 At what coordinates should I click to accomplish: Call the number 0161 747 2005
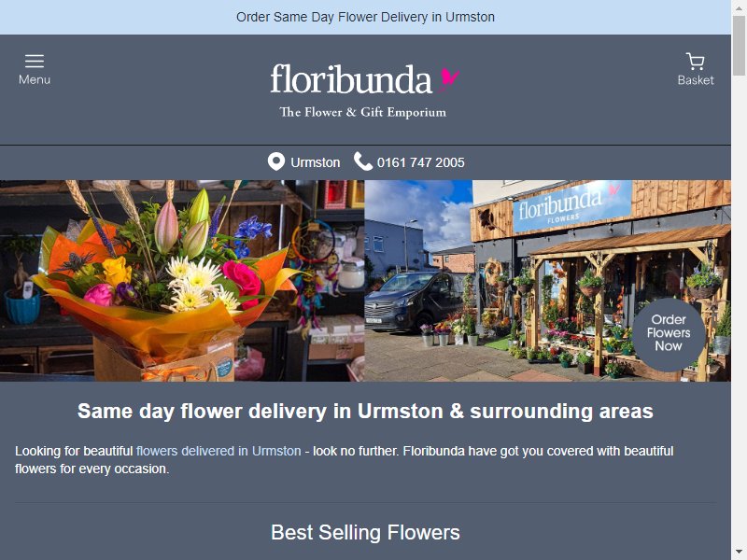tap(421, 162)
